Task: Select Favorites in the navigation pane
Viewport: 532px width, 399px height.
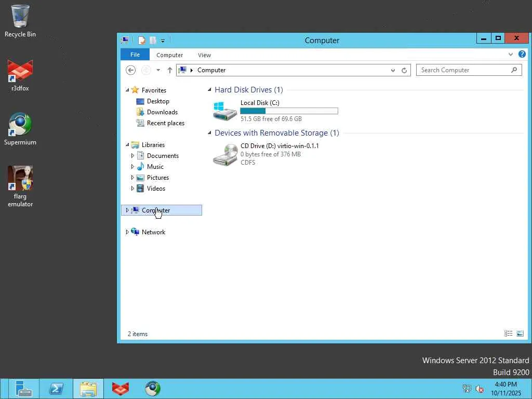Action: click(154, 90)
